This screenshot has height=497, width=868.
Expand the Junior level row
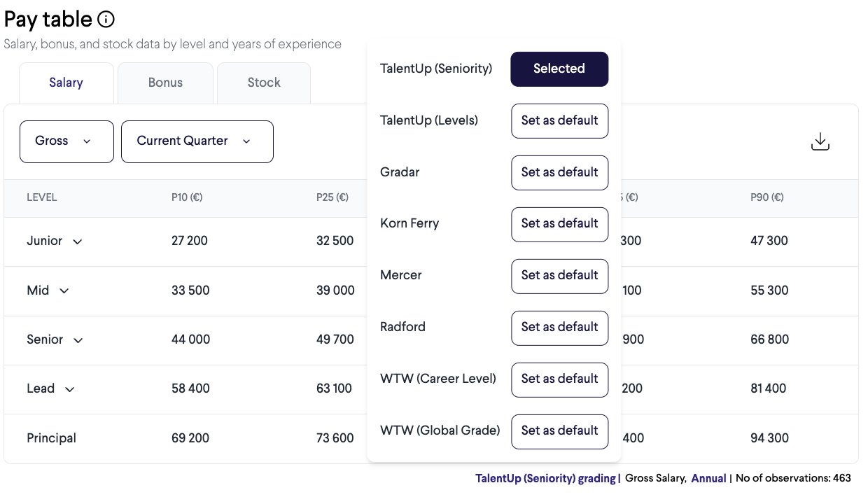(78, 241)
